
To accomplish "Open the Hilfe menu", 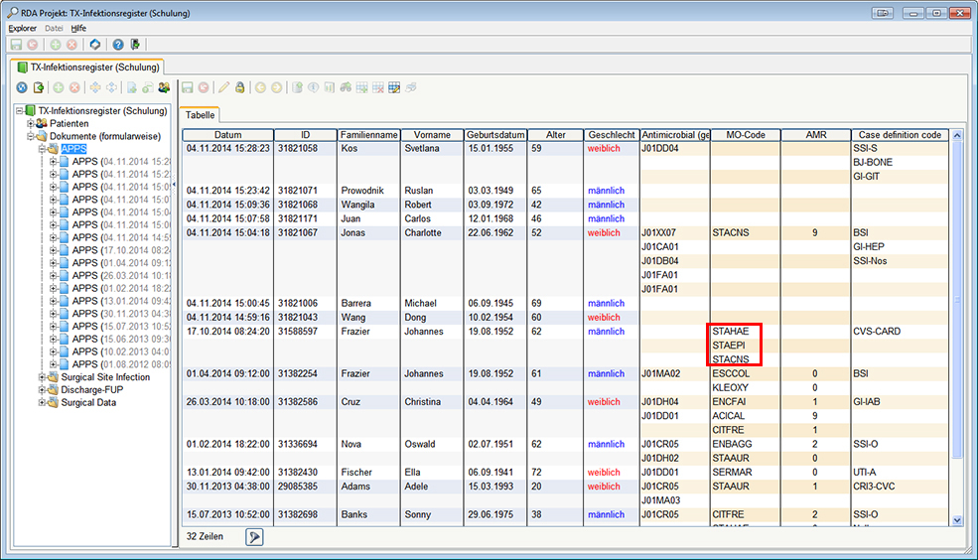I will [x=78, y=28].
